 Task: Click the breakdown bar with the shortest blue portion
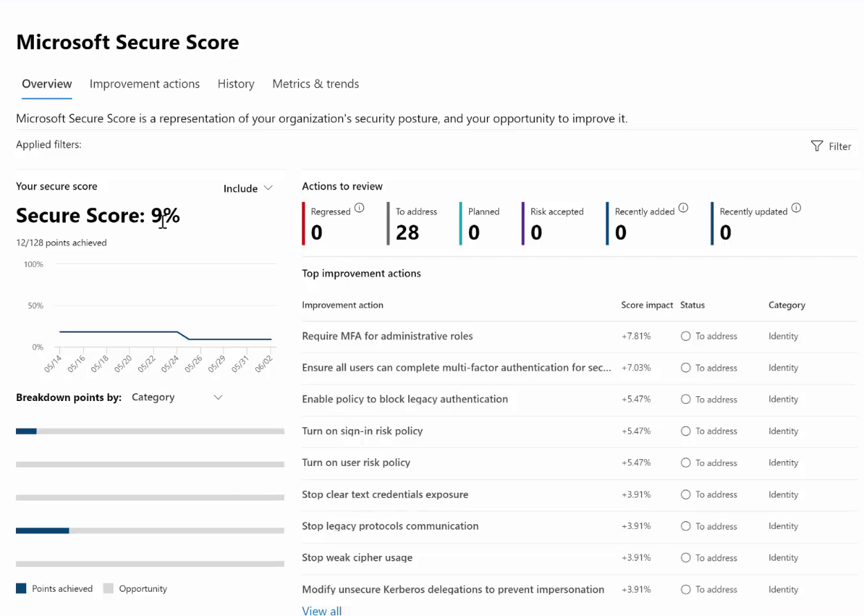coord(150,431)
